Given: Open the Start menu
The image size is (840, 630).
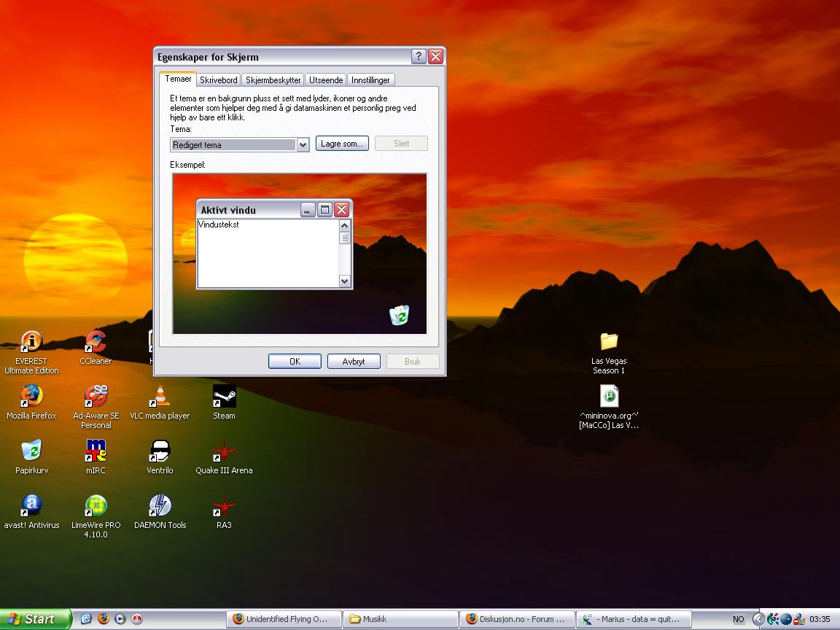Looking at the screenshot, I should pyautogui.click(x=34, y=619).
